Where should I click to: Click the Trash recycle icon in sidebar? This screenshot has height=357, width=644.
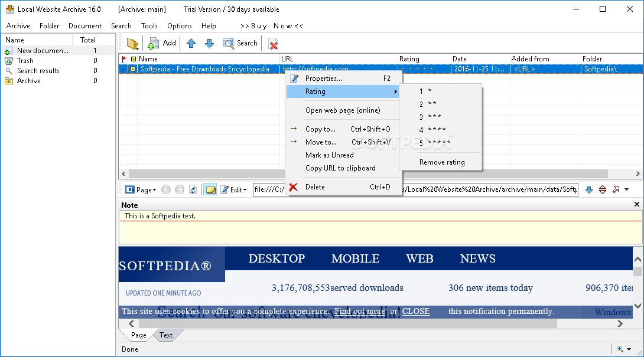[x=9, y=61]
